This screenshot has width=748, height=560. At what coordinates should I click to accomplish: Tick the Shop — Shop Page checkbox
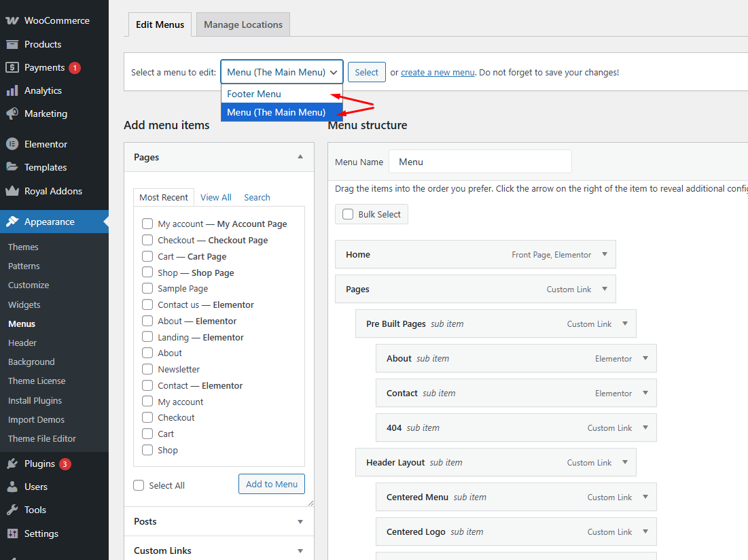pyautogui.click(x=147, y=273)
